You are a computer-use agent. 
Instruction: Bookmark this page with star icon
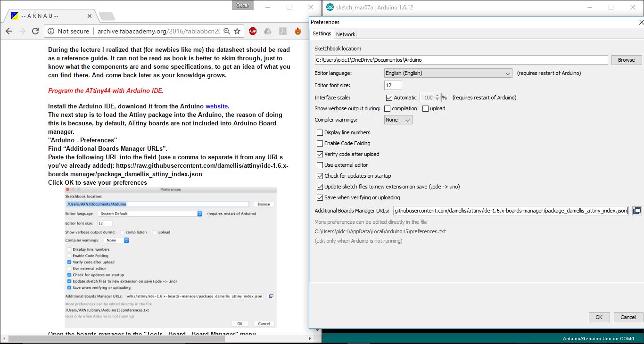[x=237, y=31]
